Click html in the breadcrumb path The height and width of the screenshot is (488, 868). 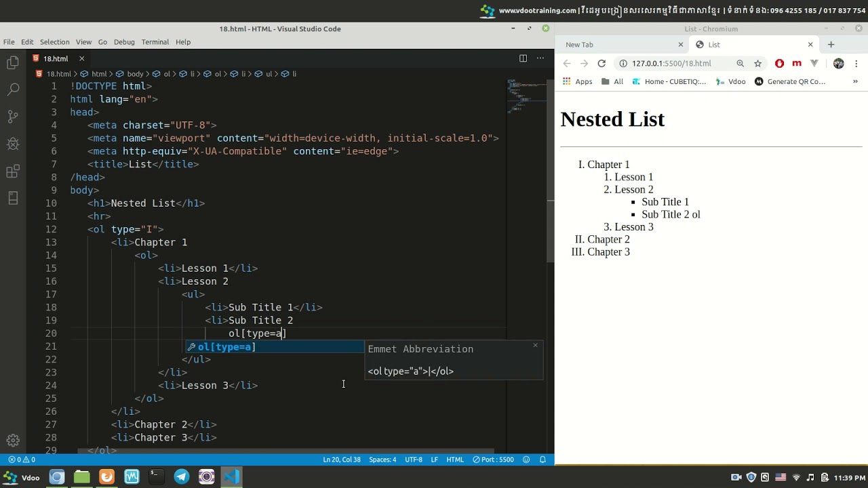tap(99, 74)
